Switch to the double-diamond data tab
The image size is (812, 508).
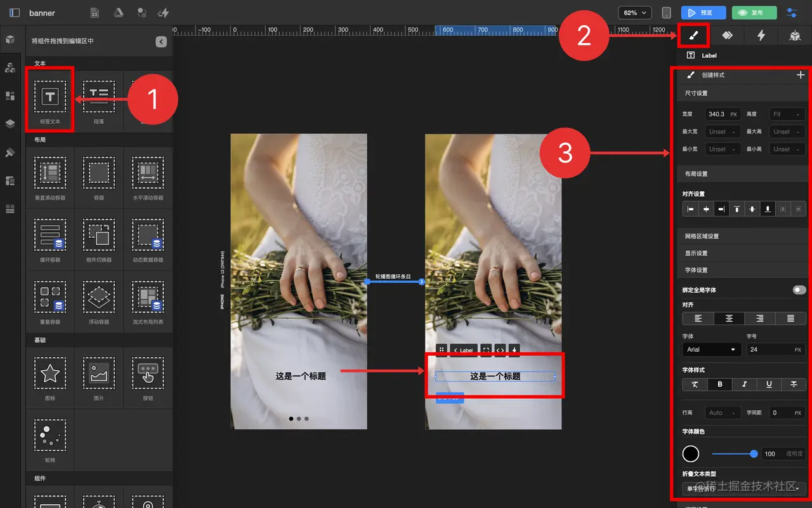pyautogui.click(x=727, y=36)
